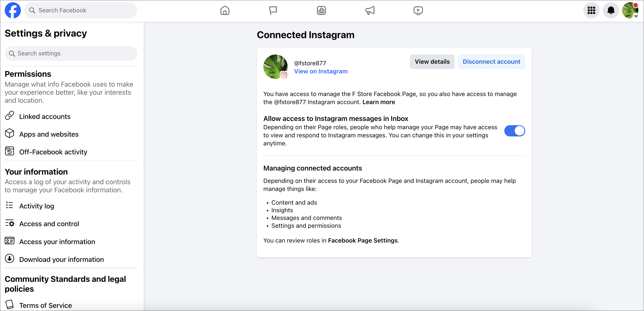Open the Learn more link
This screenshot has height=311, width=644.
379,102
